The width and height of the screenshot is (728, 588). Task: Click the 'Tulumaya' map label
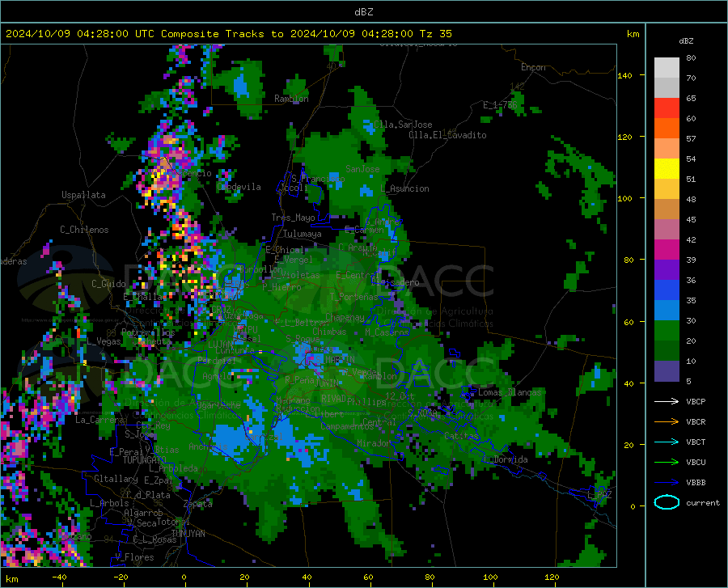tap(303, 234)
